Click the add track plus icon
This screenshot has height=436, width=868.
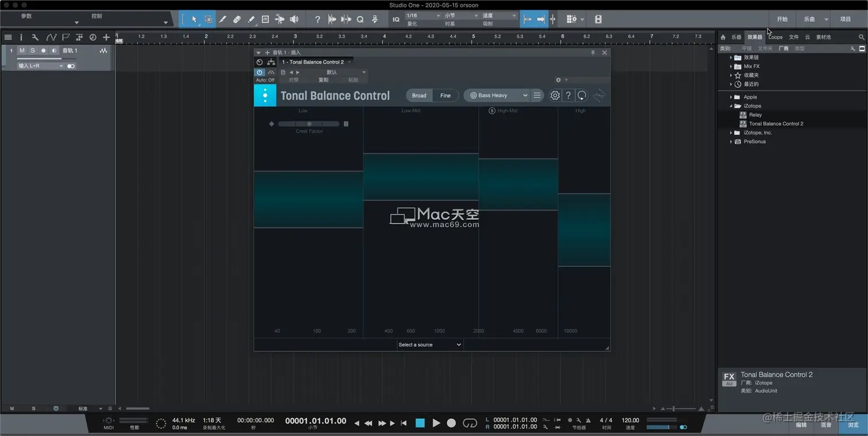(x=106, y=37)
